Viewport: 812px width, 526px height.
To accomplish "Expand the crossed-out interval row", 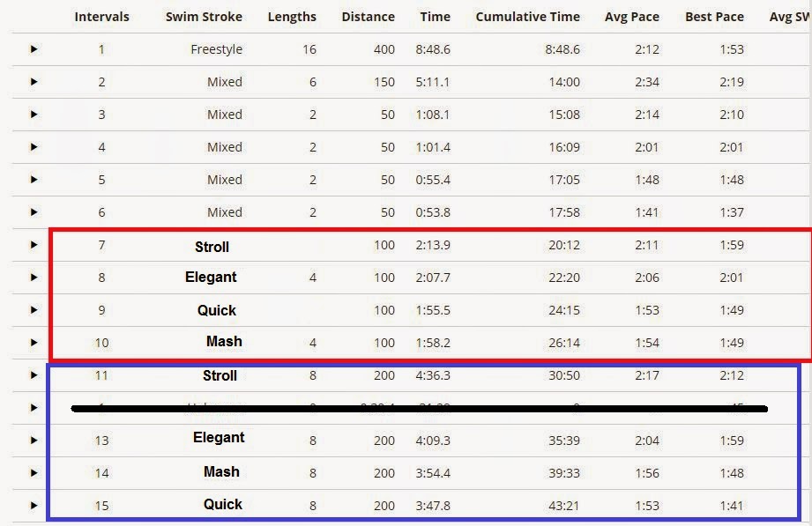I will [34, 408].
